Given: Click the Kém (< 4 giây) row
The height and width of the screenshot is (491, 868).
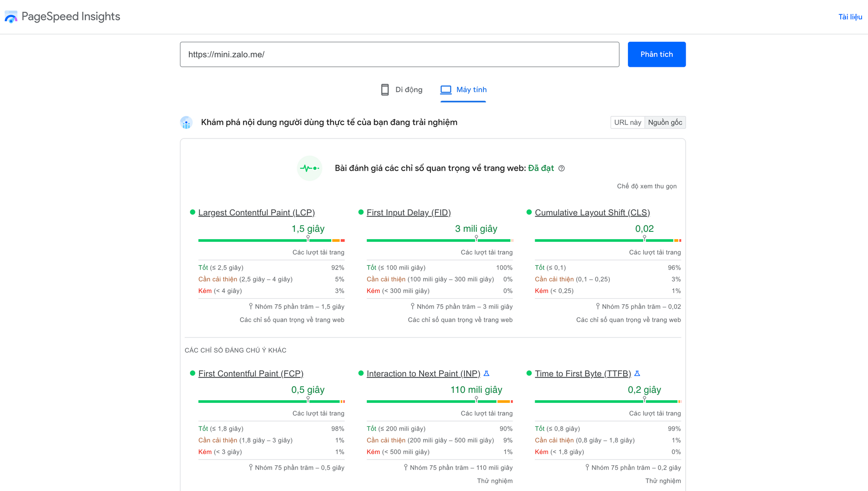Looking at the screenshot, I should point(271,291).
